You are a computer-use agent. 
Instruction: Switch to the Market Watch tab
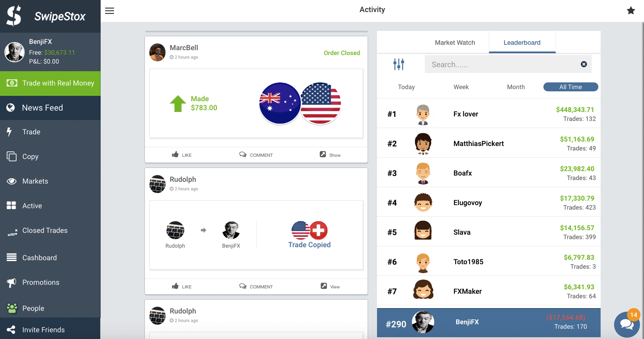(x=455, y=43)
